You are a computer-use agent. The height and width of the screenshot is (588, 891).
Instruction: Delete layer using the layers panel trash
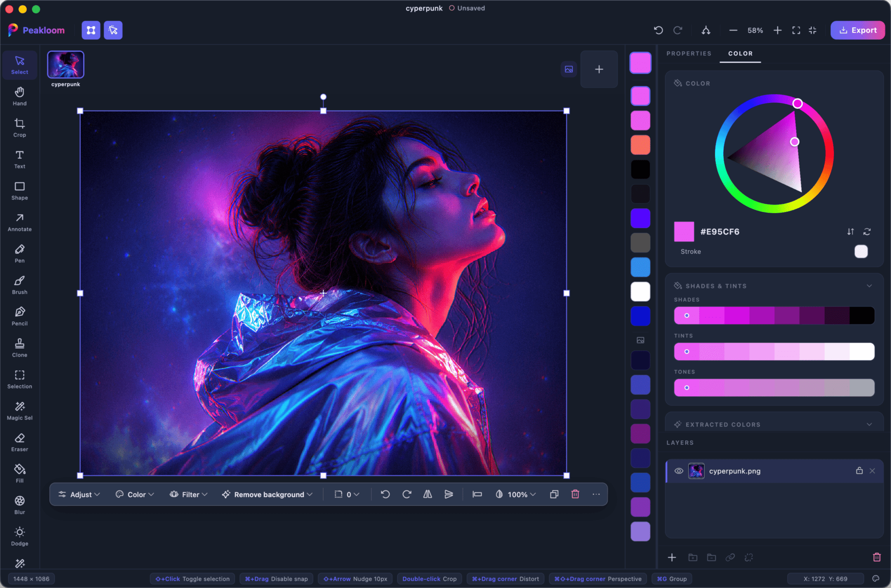coord(877,557)
